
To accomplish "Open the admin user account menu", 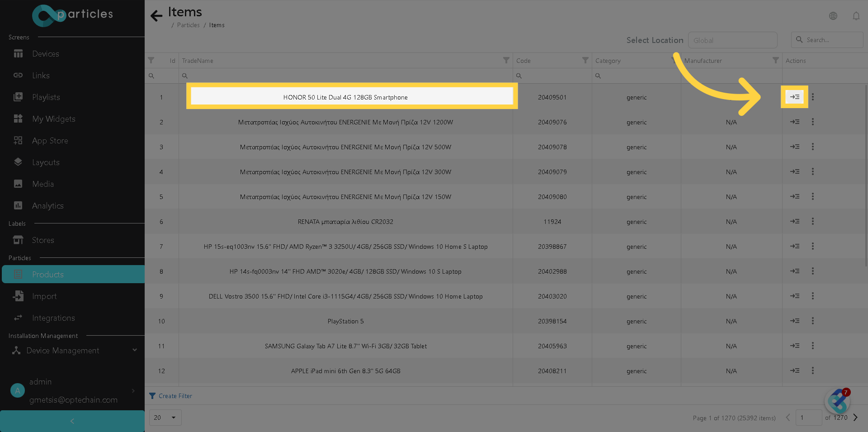I will coord(72,391).
